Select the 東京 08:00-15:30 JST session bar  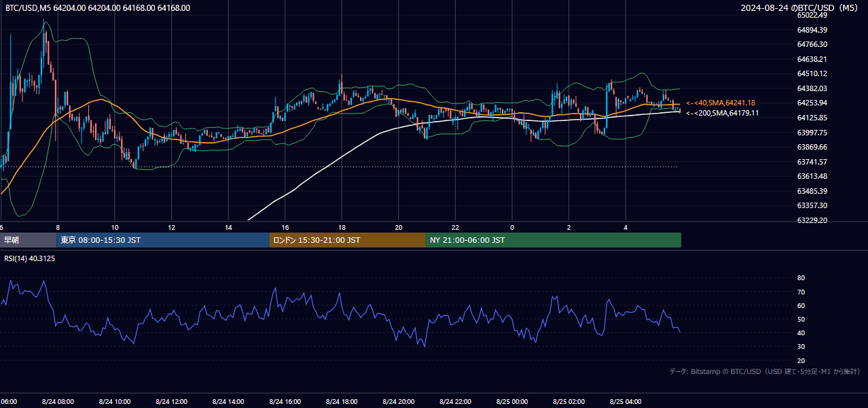point(163,240)
